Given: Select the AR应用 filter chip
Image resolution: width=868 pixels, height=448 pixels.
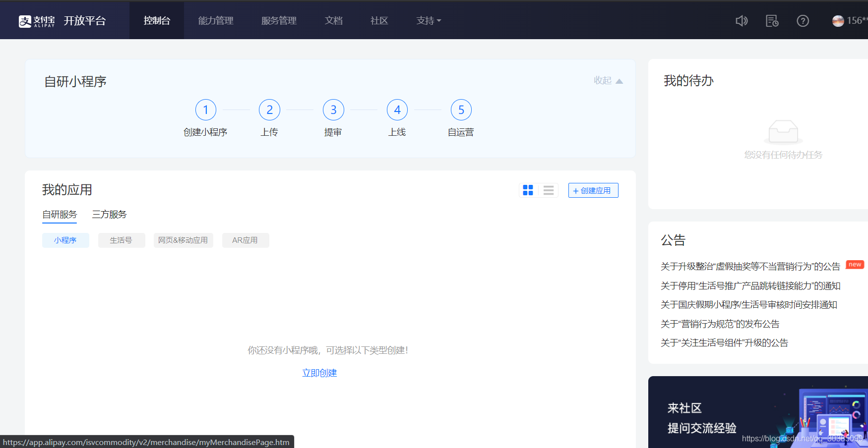Looking at the screenshot, I should (245, 240).
